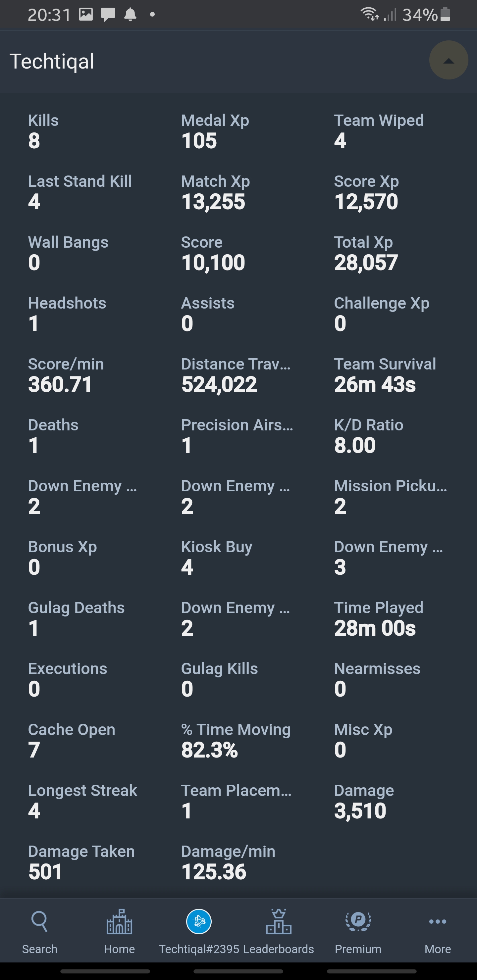Tap the message bubble status icon
Screen dimensions: 477x980
pyautogui.click(x=108, y=15)
